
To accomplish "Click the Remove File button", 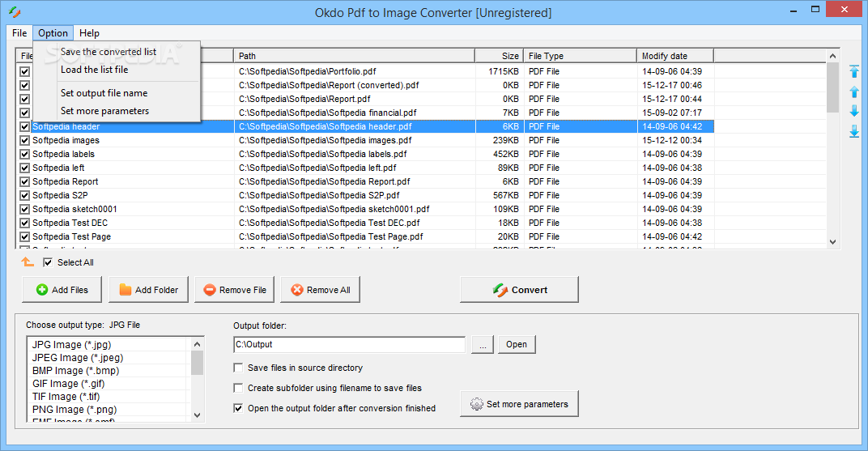I will 234,289.
